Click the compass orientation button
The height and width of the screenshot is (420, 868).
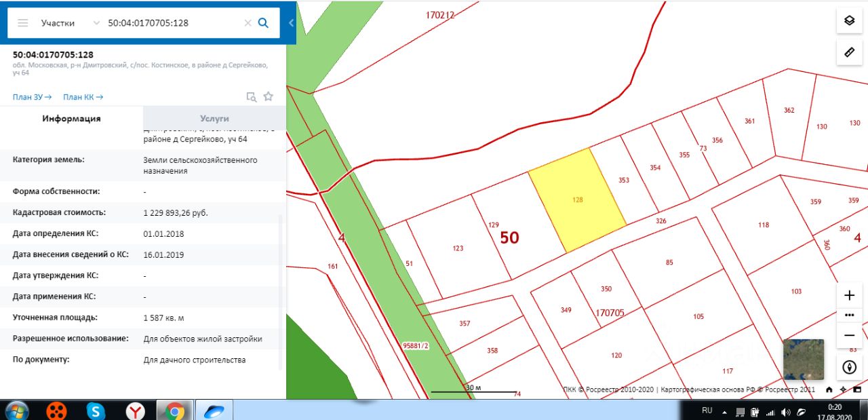(x=849, y=368)
